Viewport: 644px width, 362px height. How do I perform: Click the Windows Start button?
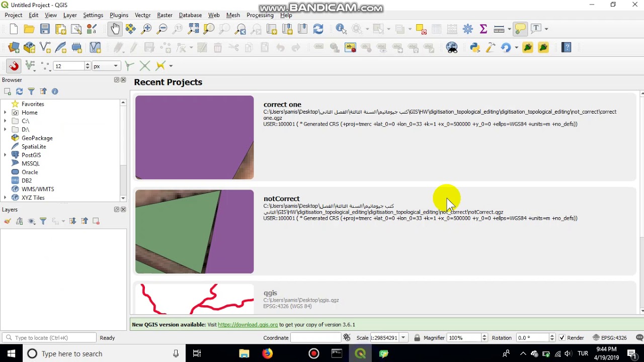click(x=11, y=354)
